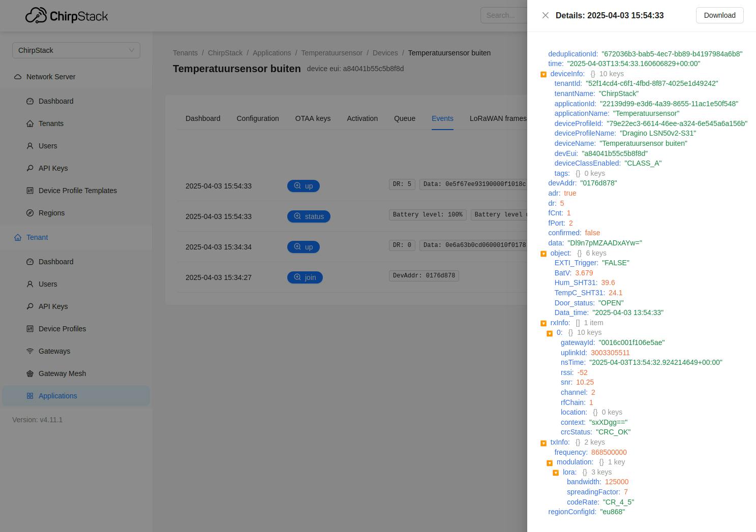The width and height of the screenshot is (756, 532).
Task: Click the DR: 0 tag
Action: [x=402, y=245]
